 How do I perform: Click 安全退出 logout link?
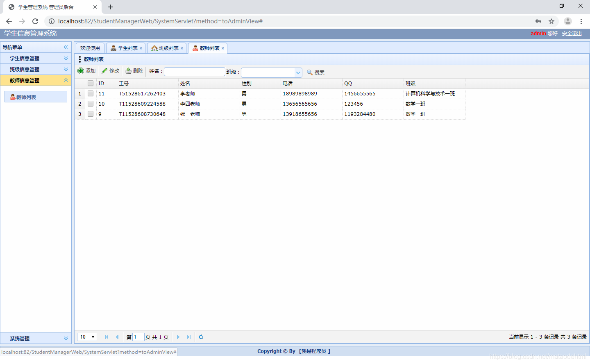pyautogui.click(x=572, y=34)
